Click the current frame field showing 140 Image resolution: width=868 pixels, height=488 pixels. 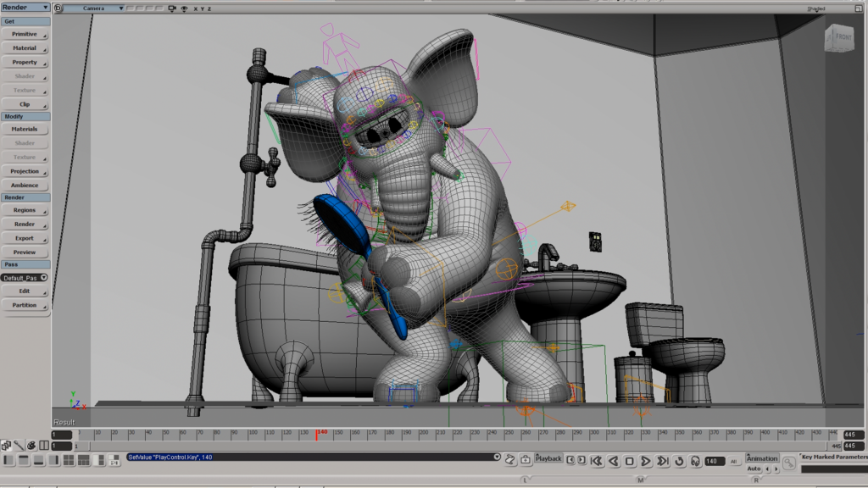(x=714, y=461)
